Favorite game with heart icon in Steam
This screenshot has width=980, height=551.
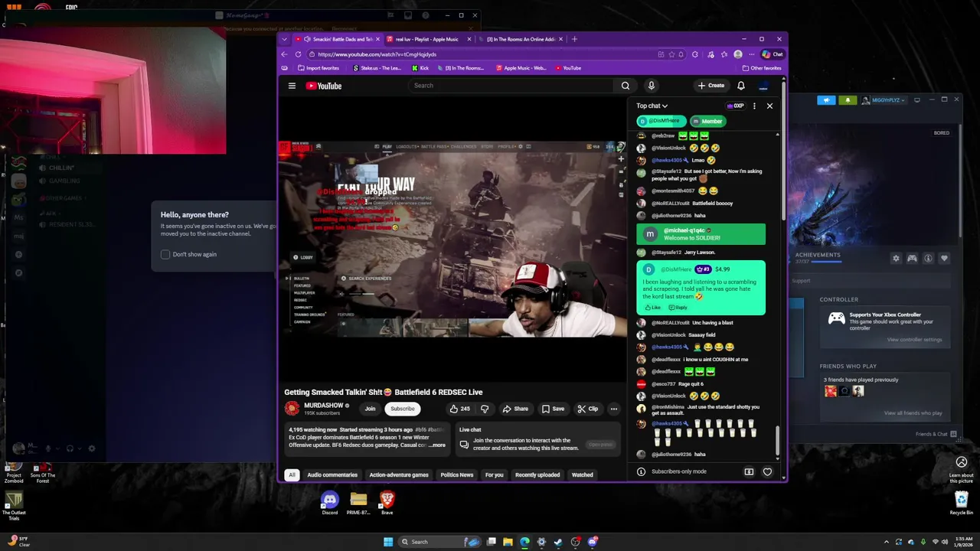(944, 259)
